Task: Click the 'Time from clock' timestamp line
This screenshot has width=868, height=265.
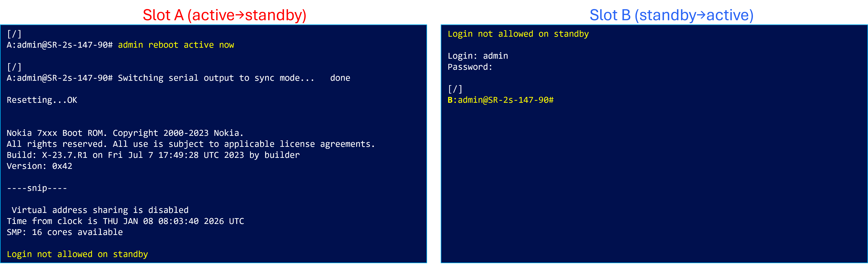Action: (125, 221)
